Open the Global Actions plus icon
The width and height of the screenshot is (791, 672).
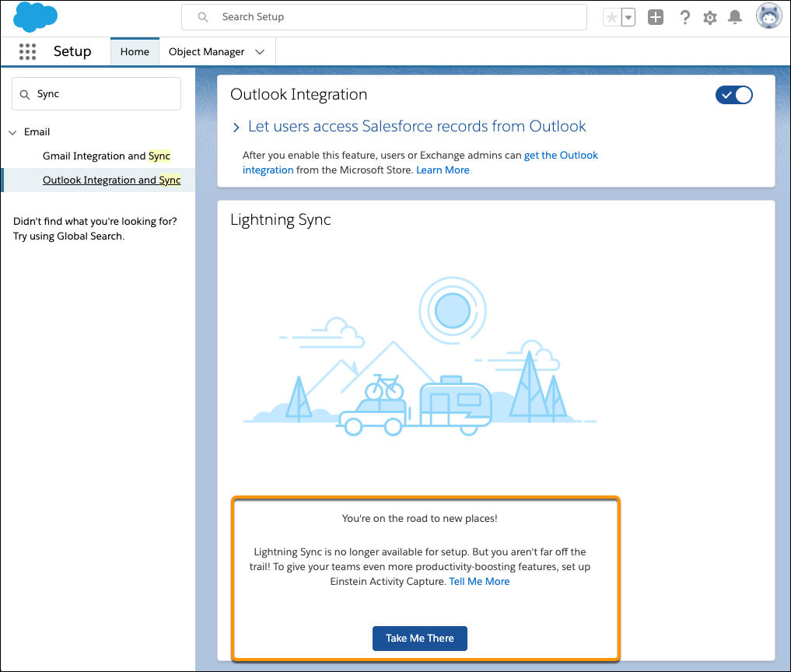coord(656,17)
